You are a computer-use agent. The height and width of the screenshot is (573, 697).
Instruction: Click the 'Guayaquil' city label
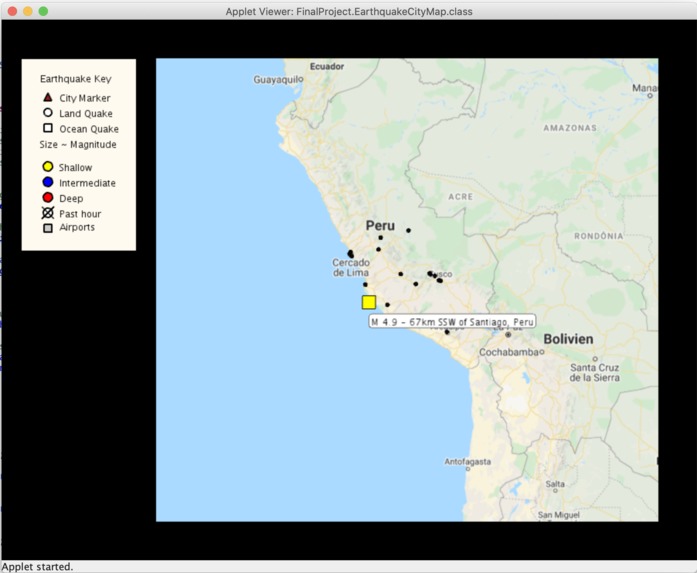point(278,80)
